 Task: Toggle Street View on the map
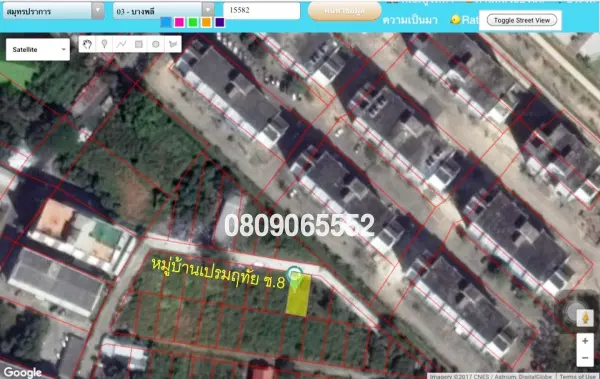(x=521, y=20)
